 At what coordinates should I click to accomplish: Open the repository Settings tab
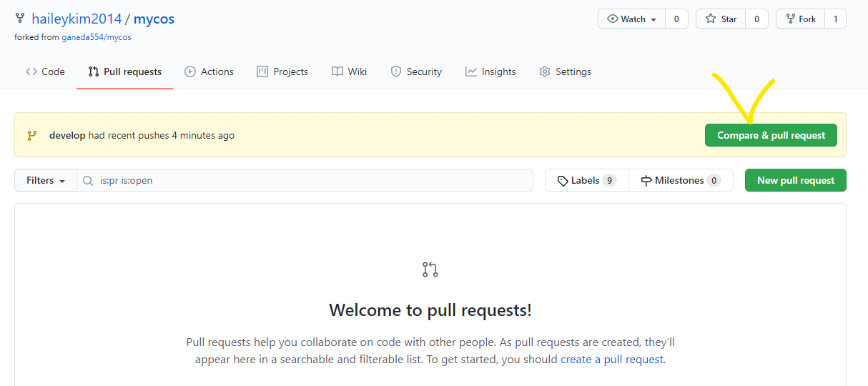click(x=565, y=71)
